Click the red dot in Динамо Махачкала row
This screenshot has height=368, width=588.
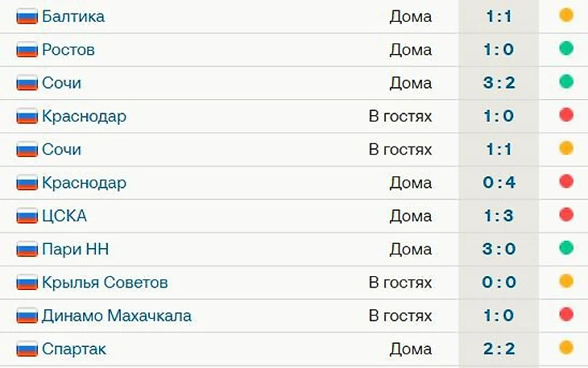[x=566, y=314]
